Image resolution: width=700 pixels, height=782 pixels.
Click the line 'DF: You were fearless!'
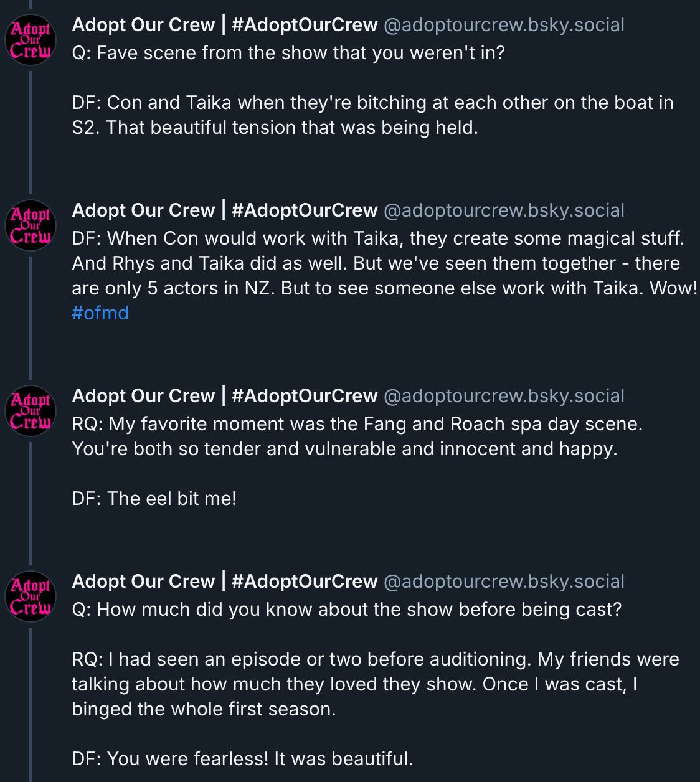tap(242, 759)
